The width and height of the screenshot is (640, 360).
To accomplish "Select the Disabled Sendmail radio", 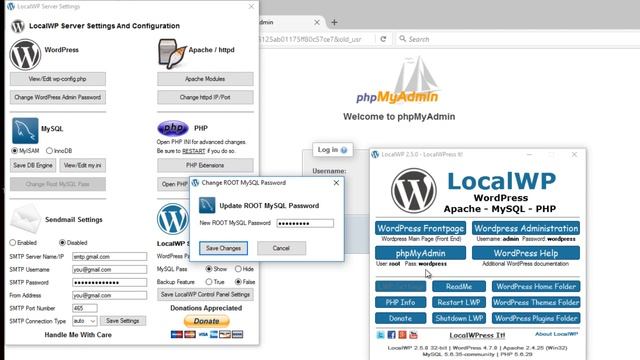I will tap(62, 243).
